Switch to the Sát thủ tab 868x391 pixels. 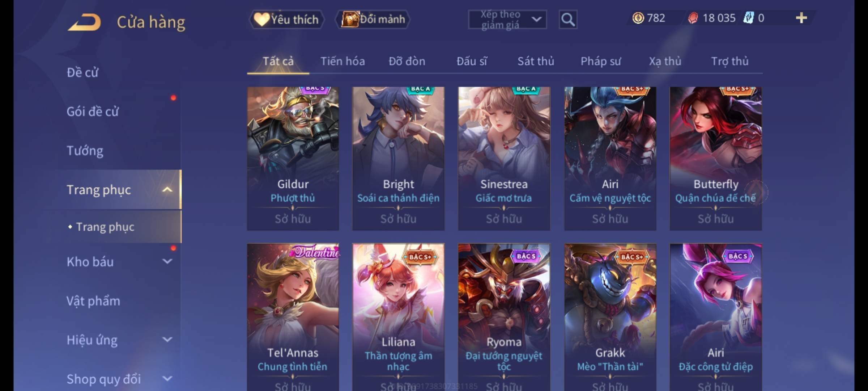point(536,61)
